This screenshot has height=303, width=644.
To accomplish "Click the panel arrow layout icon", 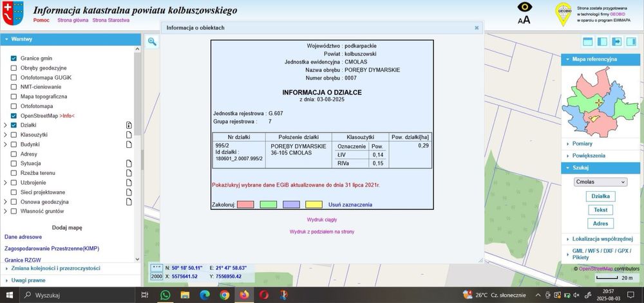I will point(616,41).
